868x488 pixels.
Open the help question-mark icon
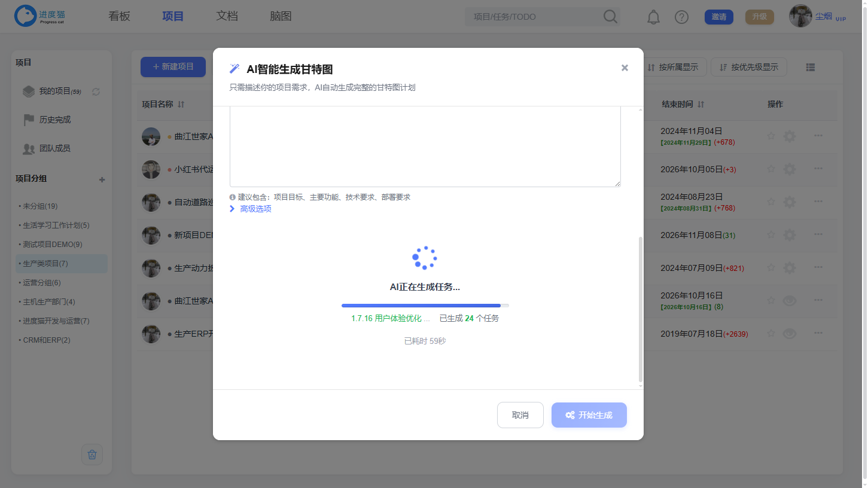[x=681, y=17]
